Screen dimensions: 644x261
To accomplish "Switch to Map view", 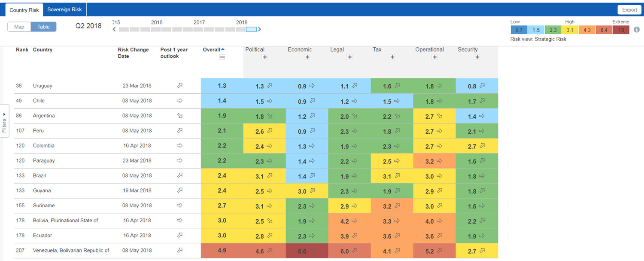I will click(19, 27).
